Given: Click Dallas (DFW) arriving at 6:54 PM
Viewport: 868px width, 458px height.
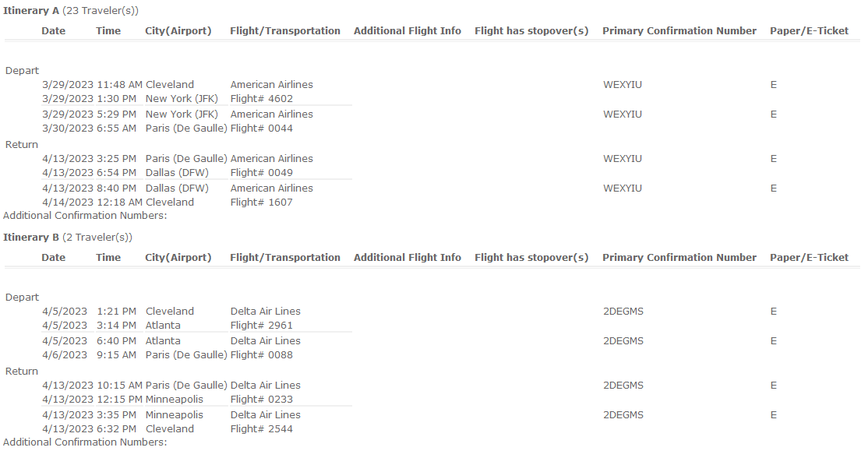Looking at the screenshot, I should [x=177, y=173].
